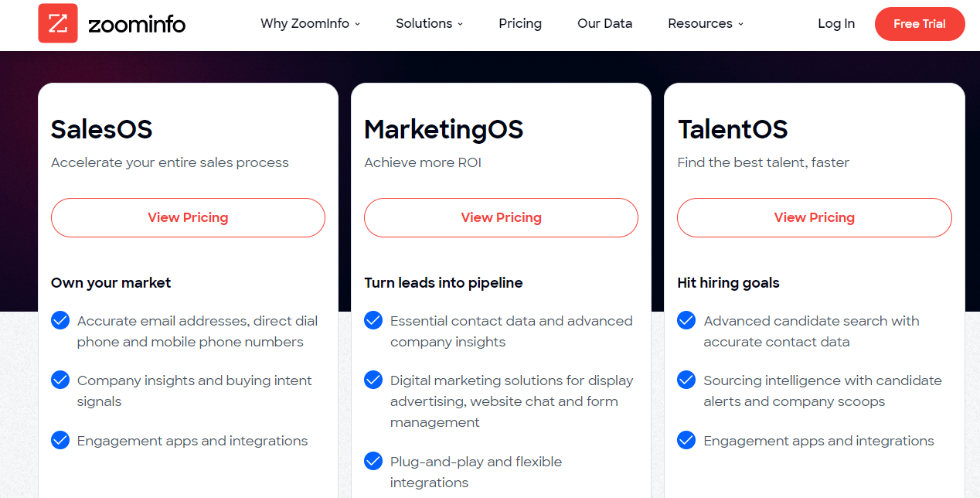The image size is (980, 498).
Task: Go to the Pricing nav item
Action: [520, 23]
